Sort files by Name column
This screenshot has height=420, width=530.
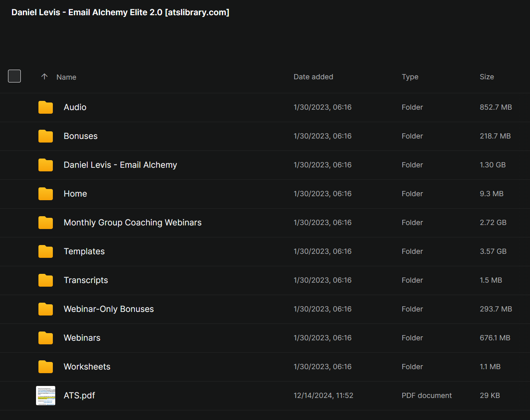[66, 77]
